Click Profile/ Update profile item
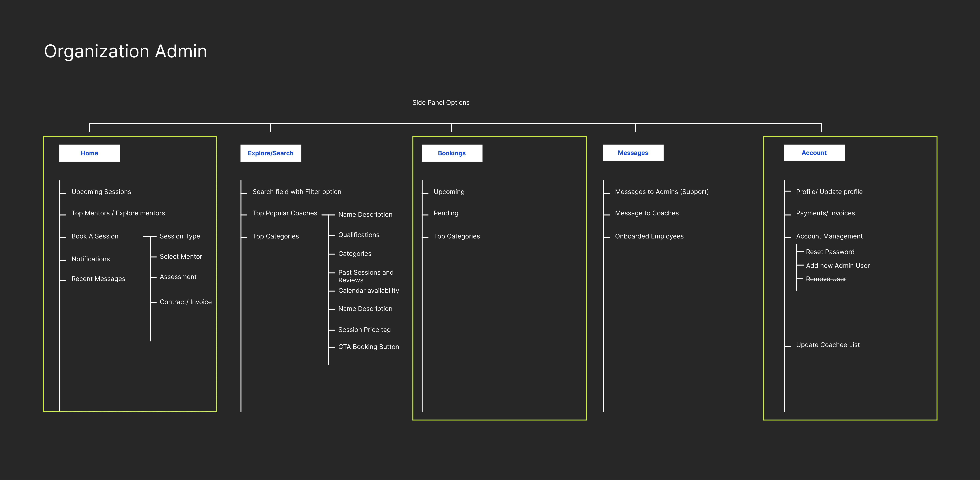 tap(829, 192)
